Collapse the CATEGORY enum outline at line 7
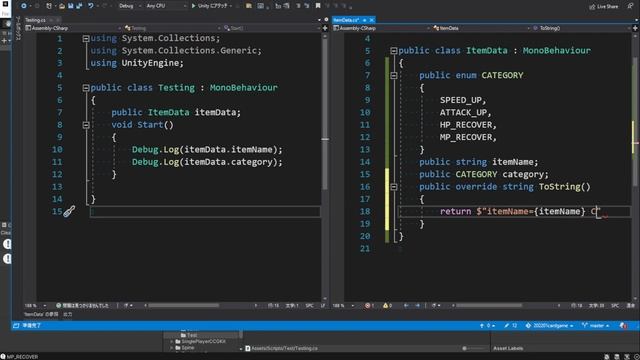Viewport: 640px width, 360px height. [393, 76]
